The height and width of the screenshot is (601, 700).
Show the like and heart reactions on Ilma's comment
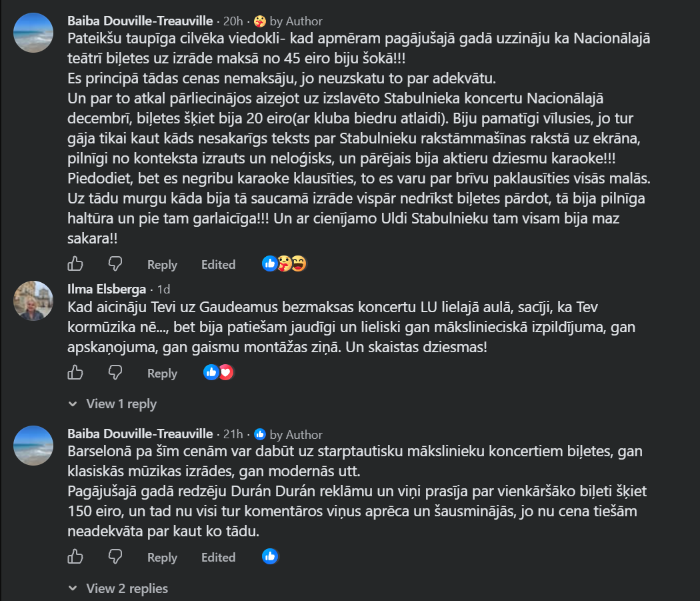click(218, 372)
